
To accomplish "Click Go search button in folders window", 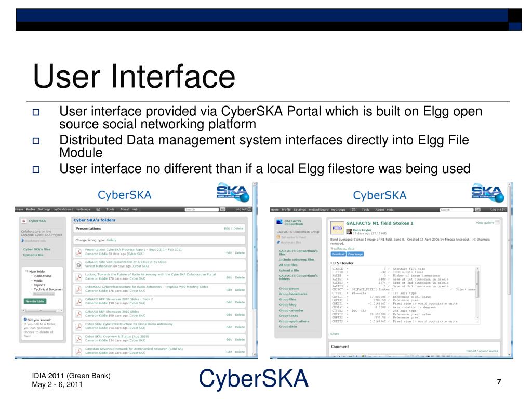I will pos(223,209).
